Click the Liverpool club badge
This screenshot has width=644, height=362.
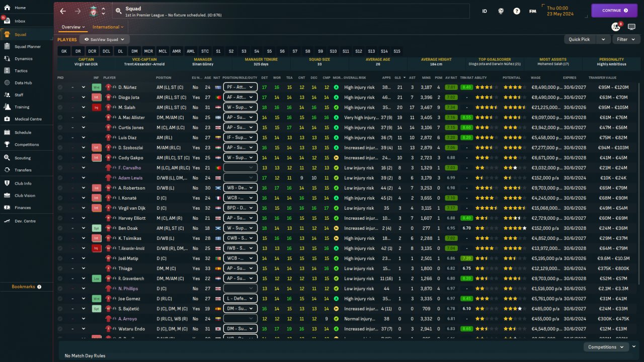pyautogui.click(x=93, y=11)
